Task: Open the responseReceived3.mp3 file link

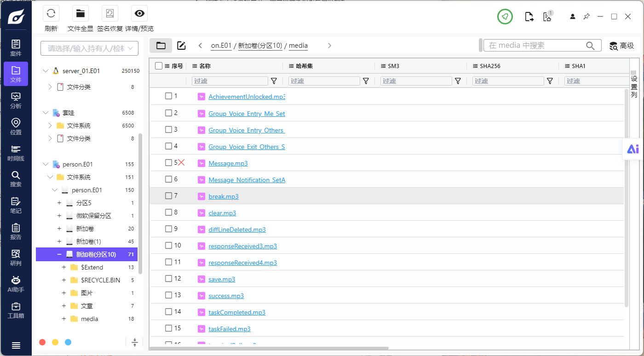Action: (x=242, y=246)
